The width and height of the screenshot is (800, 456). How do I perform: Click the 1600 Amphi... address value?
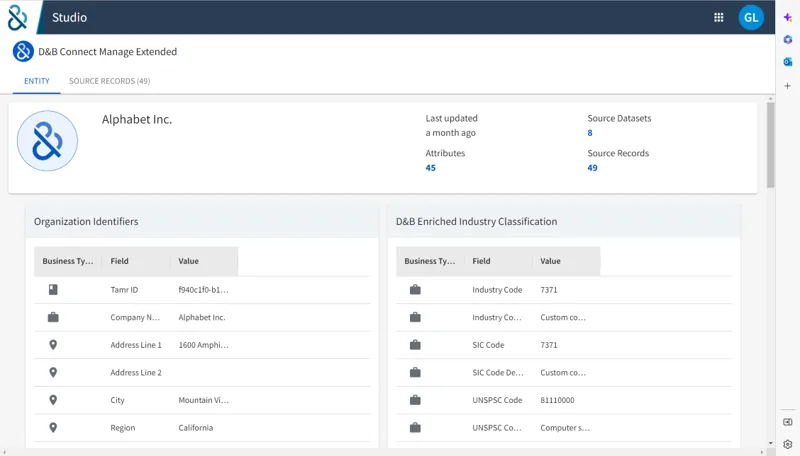point(204,345)
